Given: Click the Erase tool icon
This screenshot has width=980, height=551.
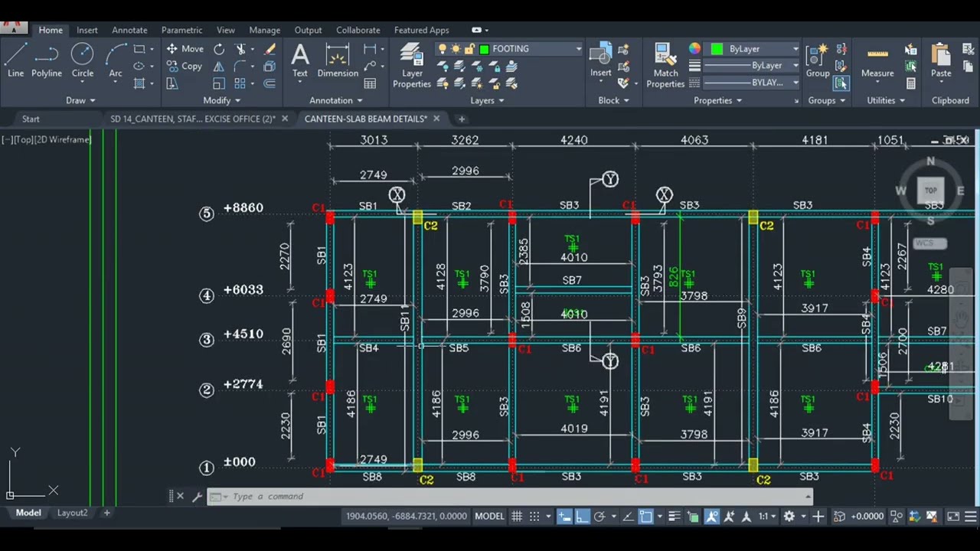Looking at the screenshot, I should 269,49.
